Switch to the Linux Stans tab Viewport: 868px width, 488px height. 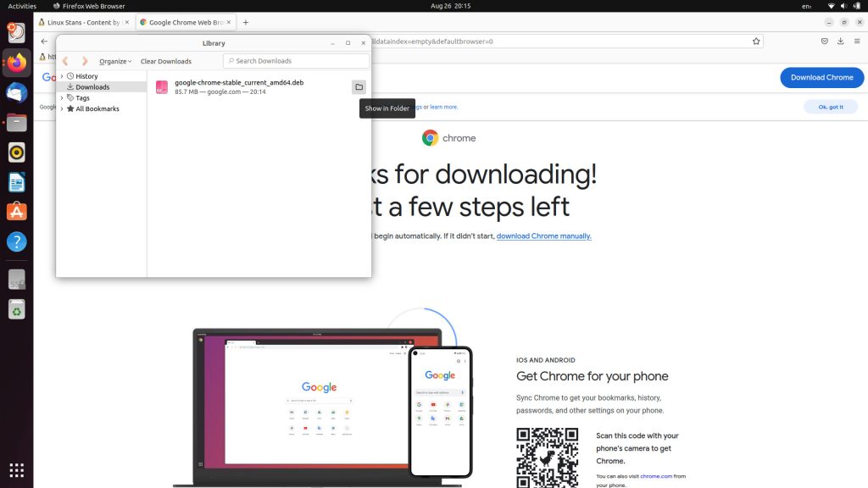point(83,23)
